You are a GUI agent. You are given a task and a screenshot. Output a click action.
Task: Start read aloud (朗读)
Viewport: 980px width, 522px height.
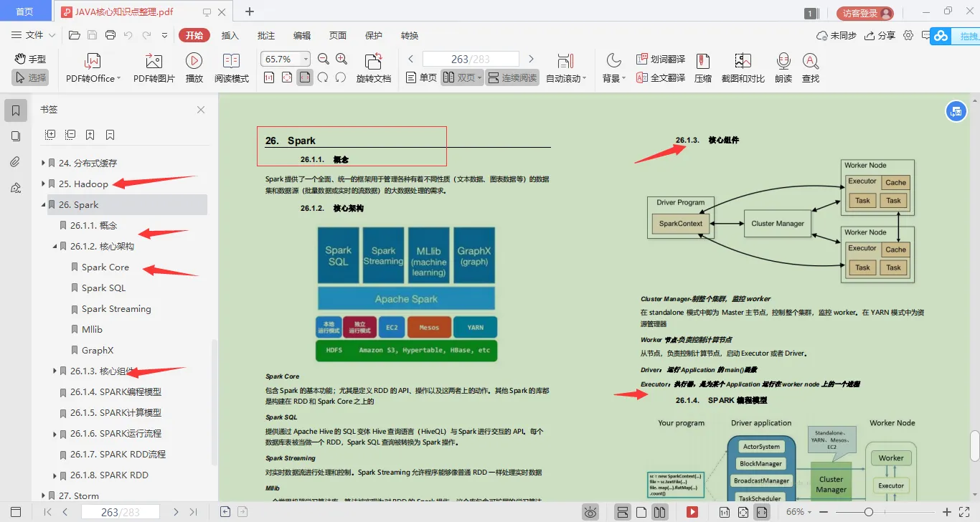pyautogui.click(x=783, y=68)
